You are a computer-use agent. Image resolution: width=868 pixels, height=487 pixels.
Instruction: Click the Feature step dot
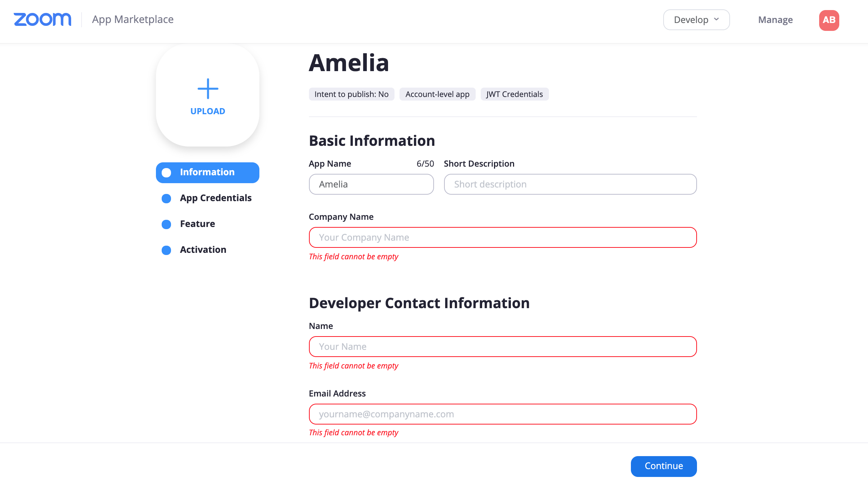[x=166, y=224]
